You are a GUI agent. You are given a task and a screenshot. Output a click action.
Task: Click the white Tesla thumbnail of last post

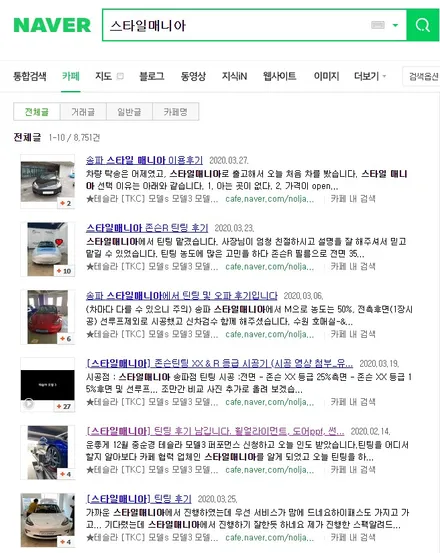[48, 520]
